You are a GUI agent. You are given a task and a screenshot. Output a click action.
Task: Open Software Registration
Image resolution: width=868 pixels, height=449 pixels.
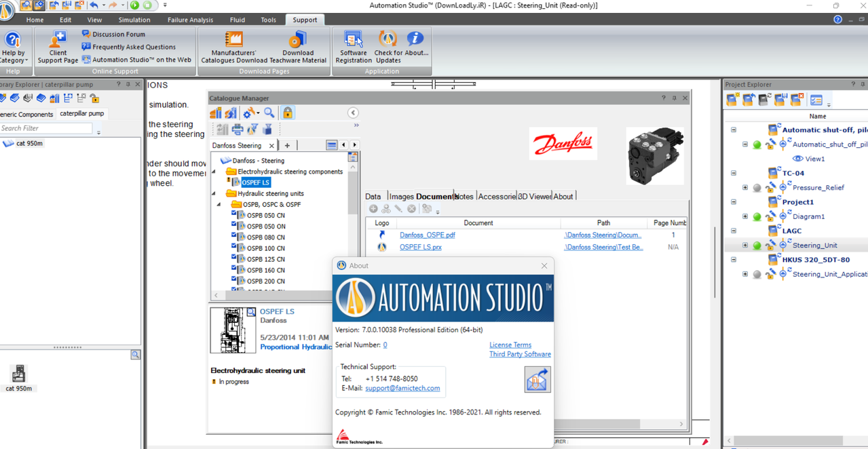(x=354, y=47)
